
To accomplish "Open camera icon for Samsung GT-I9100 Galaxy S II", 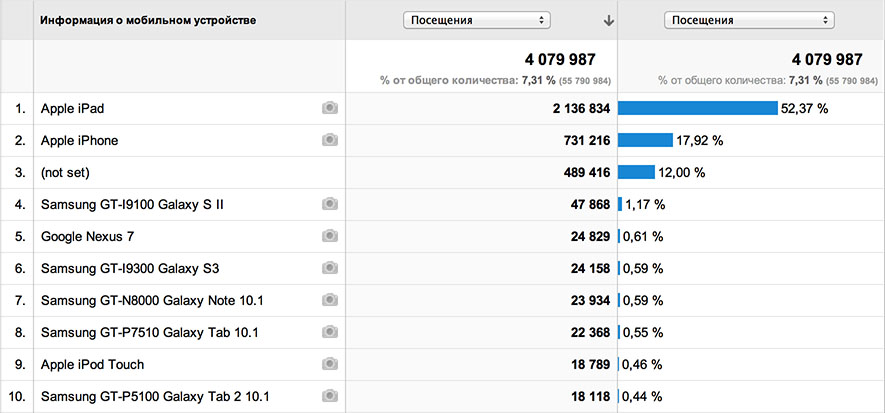I will click(x=330, y=204).
